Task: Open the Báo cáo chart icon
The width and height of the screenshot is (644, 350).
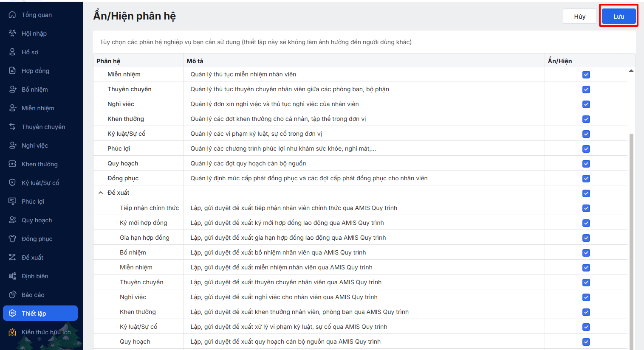Action: [x=12, y=295]
